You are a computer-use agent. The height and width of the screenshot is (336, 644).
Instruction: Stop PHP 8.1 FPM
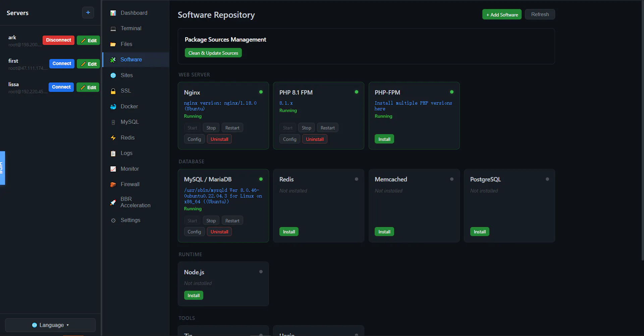tap(306, 128)
